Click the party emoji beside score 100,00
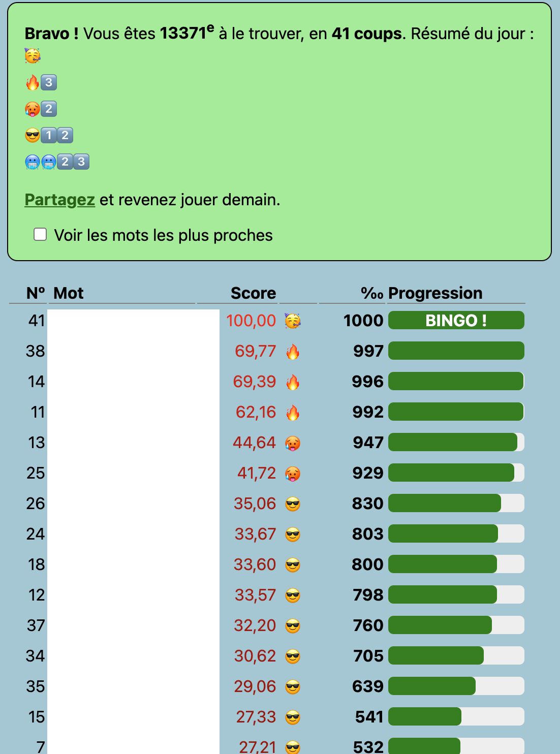Image resolution: width=560 pixels, height=754 pixels. tap(293, 321)
